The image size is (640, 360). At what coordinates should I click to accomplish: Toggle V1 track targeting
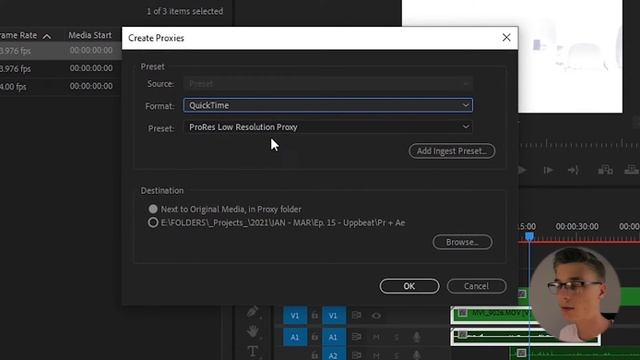333,316
